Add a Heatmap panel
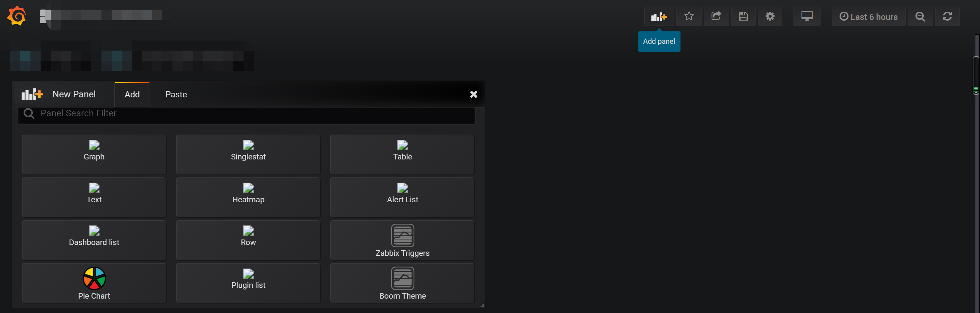This screenshot has width=980, height=313. click(248, 197)
